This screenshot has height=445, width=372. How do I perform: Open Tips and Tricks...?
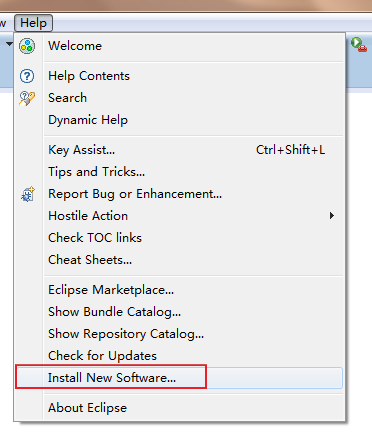(179, 172)
